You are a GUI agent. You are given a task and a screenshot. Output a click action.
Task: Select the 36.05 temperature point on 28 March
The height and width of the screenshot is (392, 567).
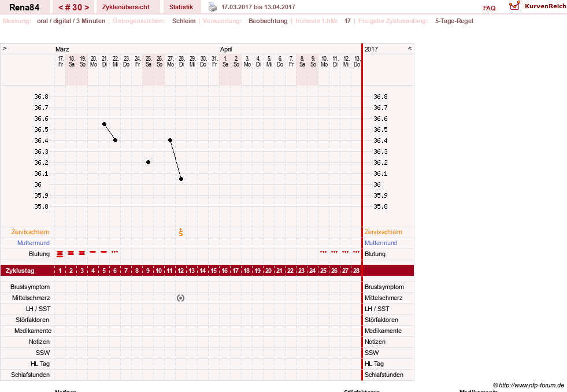(x=181, y=179)
